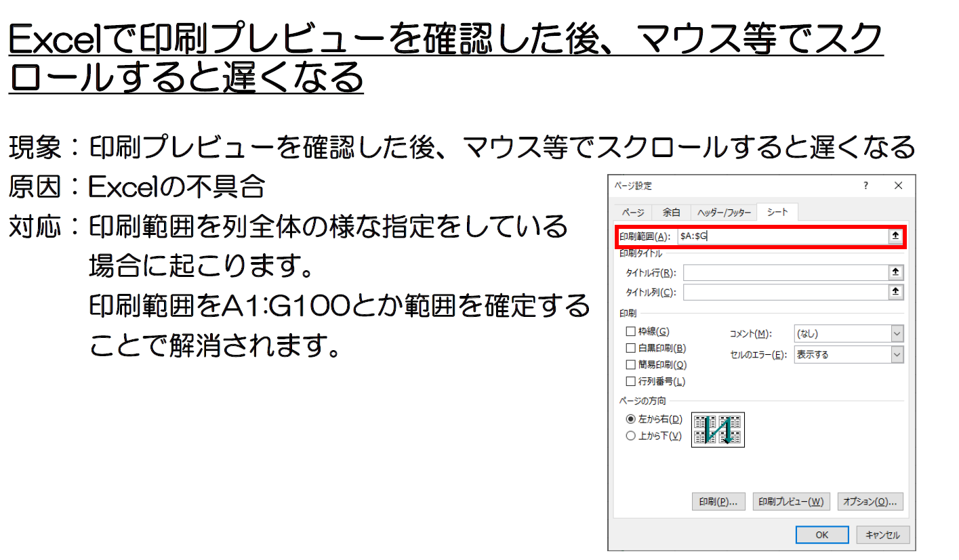Check the 行列番号 option
This screenshot has width=959, height=560.
(x=631, y=382)
